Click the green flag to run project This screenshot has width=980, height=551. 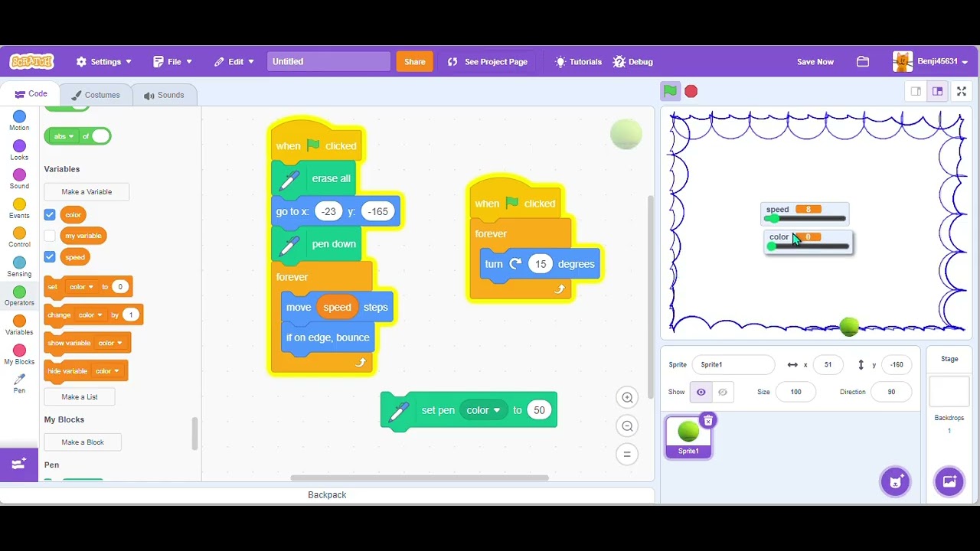670,91
